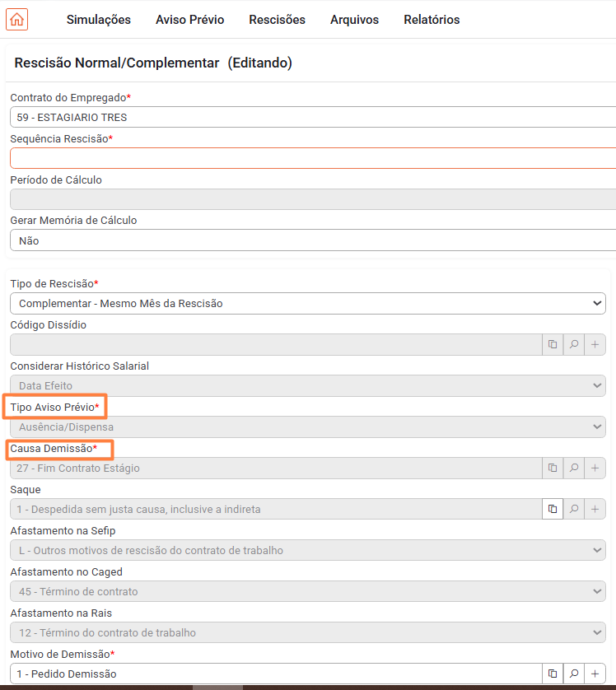Click copy icon in Saque field

pos(553,509)
